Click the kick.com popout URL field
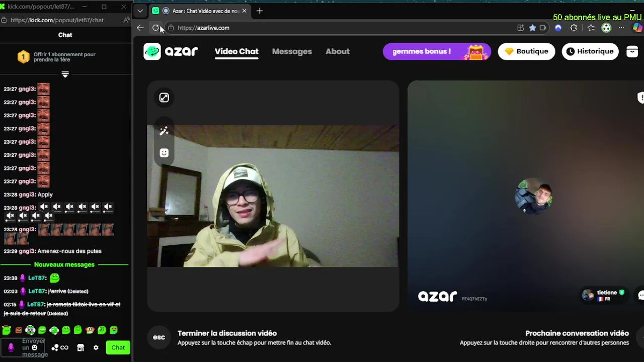644x362 pixels. (x=57, y=20)
